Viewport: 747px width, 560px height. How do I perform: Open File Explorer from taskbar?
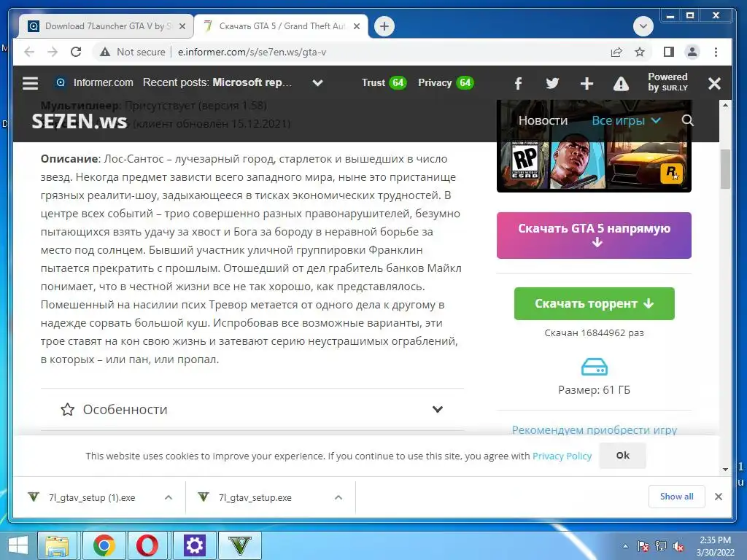(x=57, y=545)
